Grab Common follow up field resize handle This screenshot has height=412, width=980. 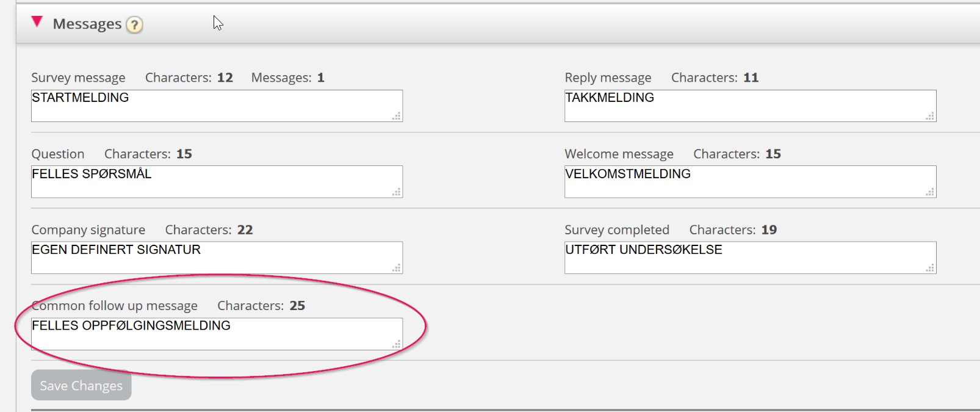[397, 344]
